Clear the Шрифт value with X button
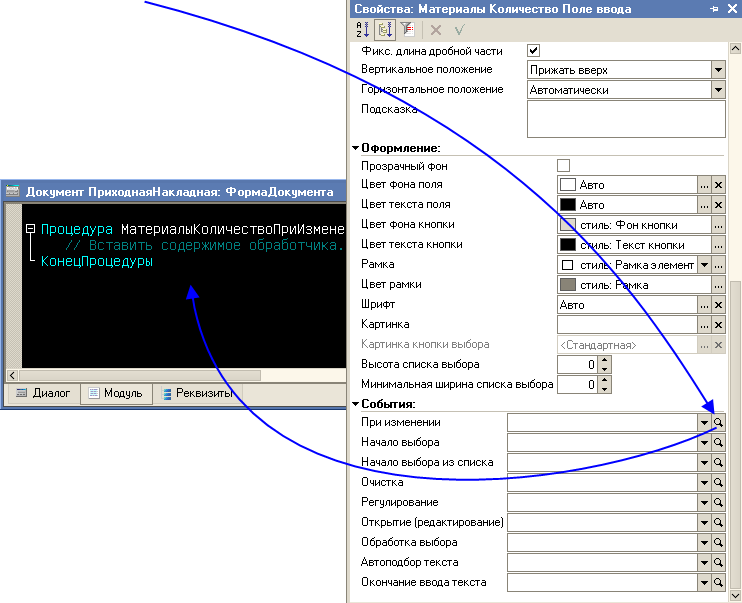742x603 pixels. (x=718, y=305)
